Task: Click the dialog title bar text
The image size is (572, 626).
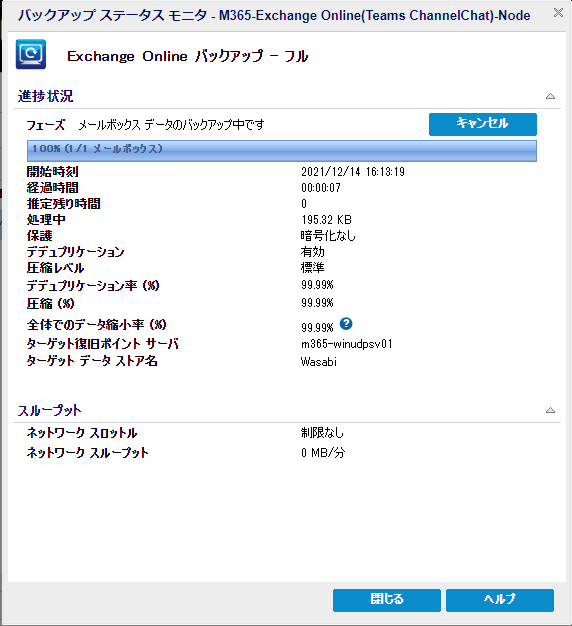Action: 274,16
